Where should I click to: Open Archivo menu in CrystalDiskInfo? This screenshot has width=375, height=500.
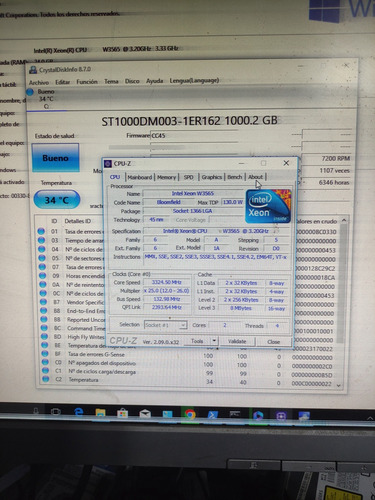(x=39, y=82)
